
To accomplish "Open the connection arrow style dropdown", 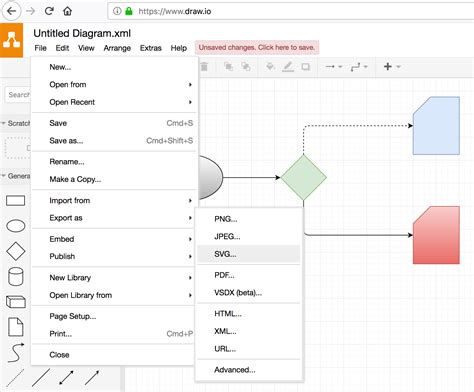I will coord(334,67).
